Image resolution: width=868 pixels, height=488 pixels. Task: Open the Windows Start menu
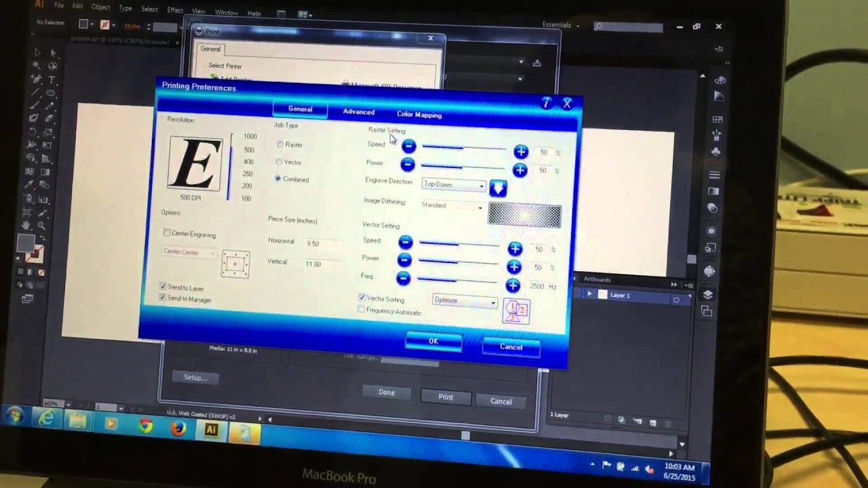[14, 415]
